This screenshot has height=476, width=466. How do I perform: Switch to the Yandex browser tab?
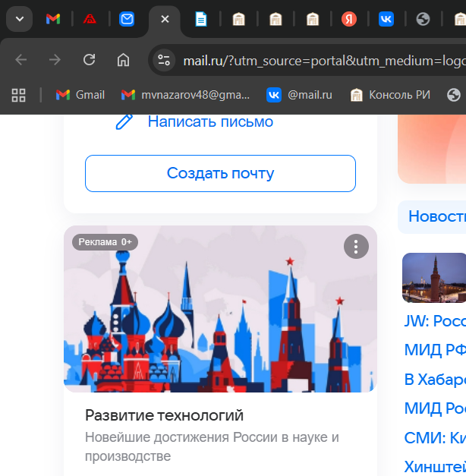point(349,20)
